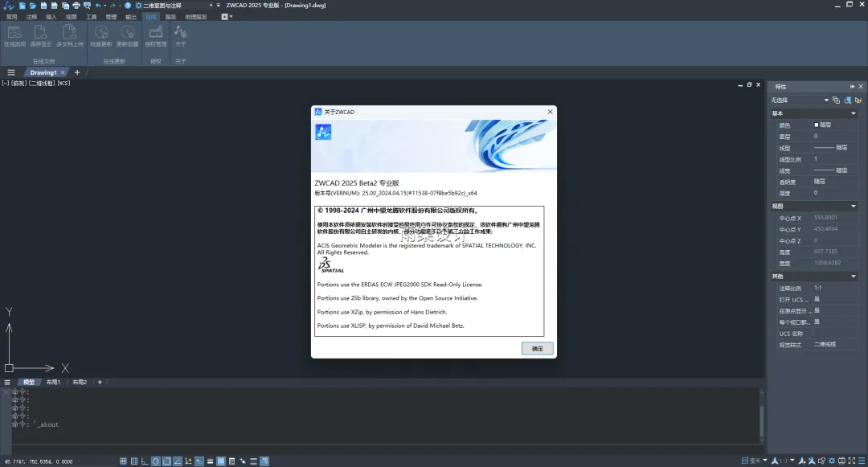Click the Undo arrow icon
This screenshot has width=868, height=467.
tap(98, 6)
